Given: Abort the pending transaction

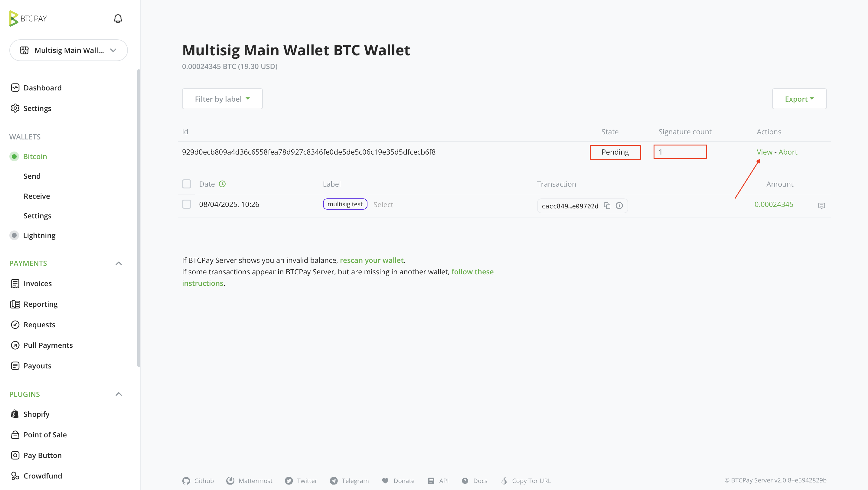Looking at the screenshot, I should click(788, 152).
